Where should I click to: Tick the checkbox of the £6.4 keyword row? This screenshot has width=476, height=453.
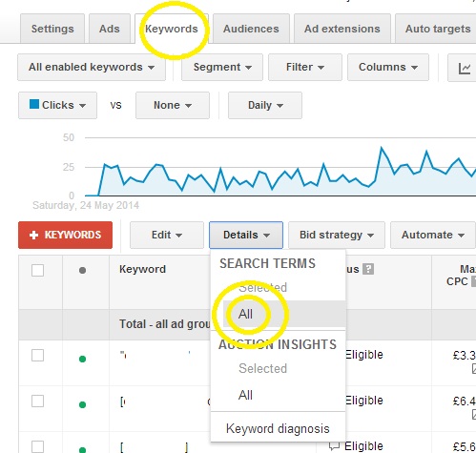click(37, 402)
